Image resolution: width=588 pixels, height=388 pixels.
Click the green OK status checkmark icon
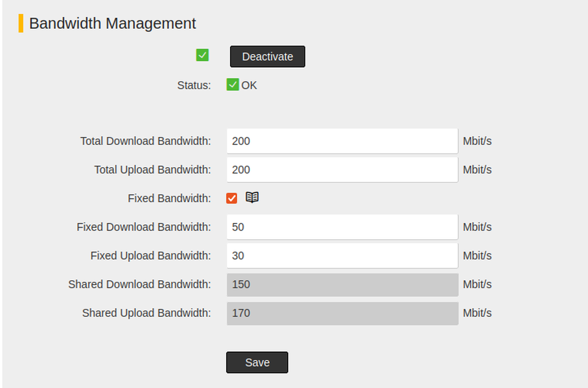coord(233,85)
